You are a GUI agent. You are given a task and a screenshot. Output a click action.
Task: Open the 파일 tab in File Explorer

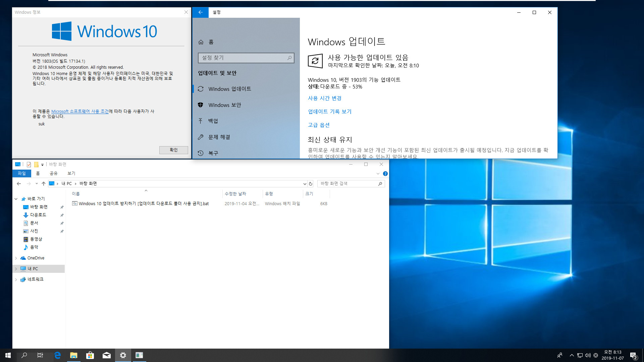tap(22, 173)
